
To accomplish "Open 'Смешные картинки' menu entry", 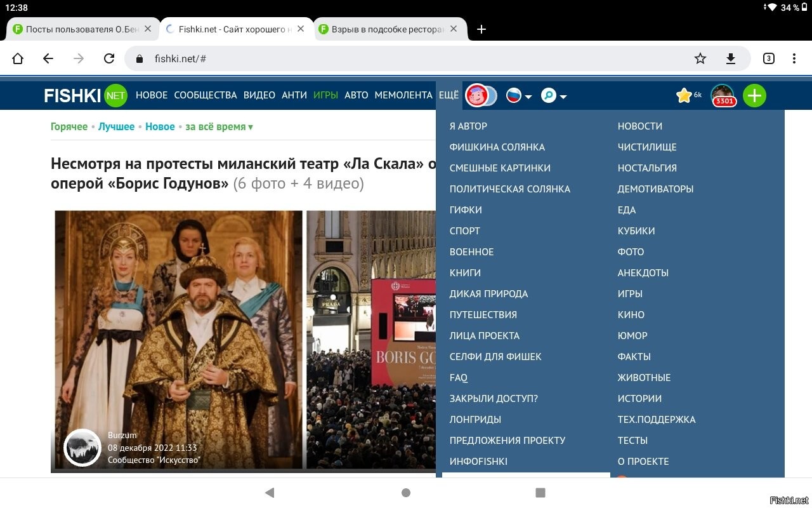I will pyautogui.click(x=500, y=168).
